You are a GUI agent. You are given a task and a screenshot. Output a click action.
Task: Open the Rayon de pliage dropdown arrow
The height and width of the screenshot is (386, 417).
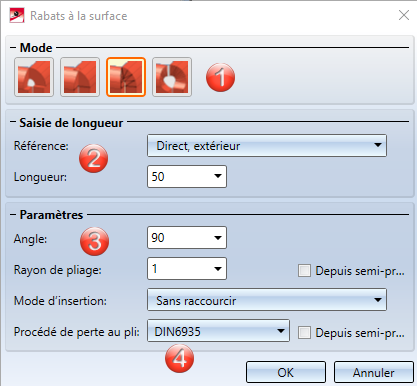(x=218, y=269)
